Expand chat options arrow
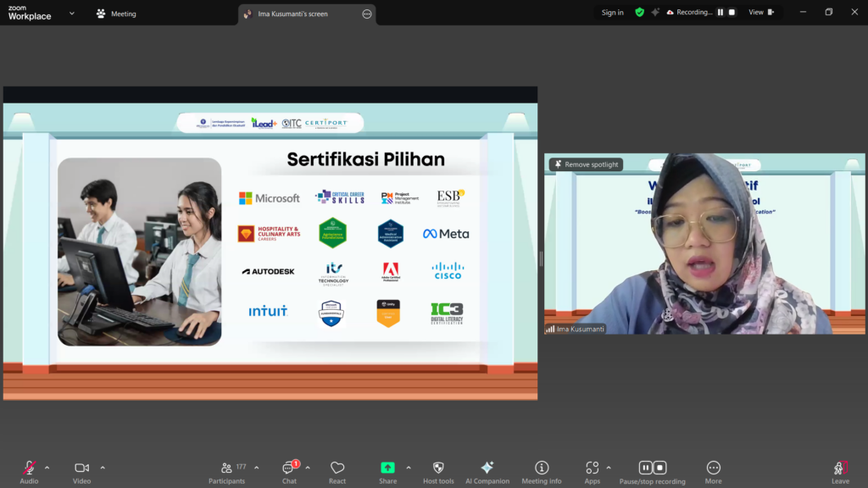This screenshot has height=488, width=868. 307,468
